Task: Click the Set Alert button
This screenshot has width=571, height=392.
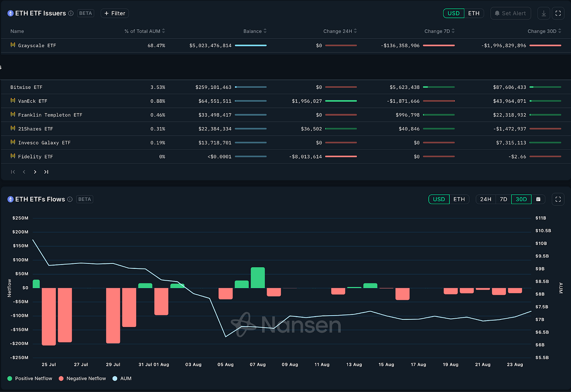Action: 511,13
